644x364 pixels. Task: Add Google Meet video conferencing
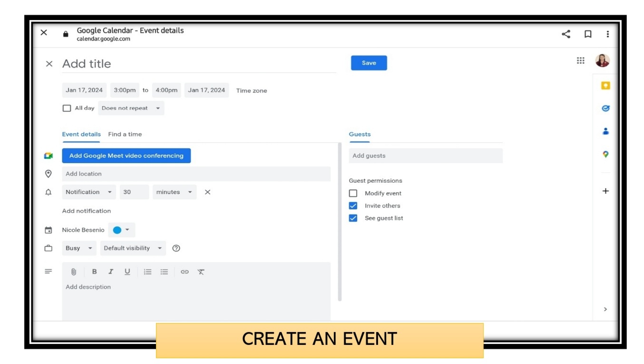(x=127, y=156)
